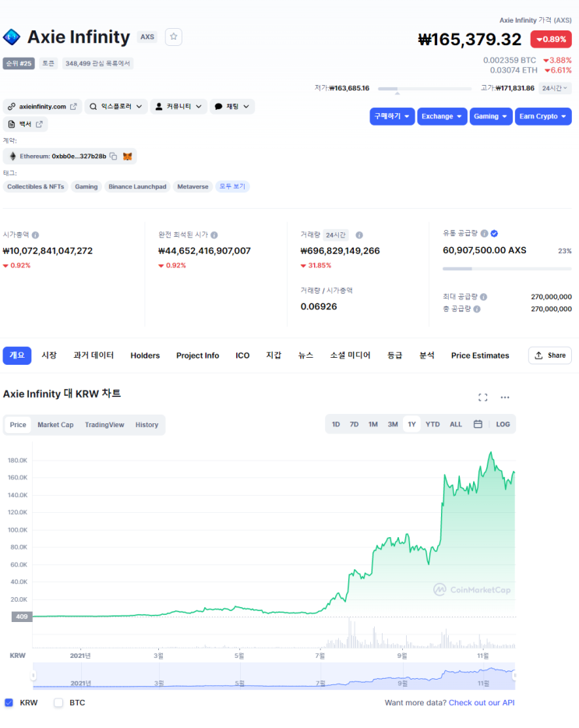Image resolution: width=579 pixels, height=728 pixels.
Task: Enable the BTC chart checkbox
Action: point(58,702)
